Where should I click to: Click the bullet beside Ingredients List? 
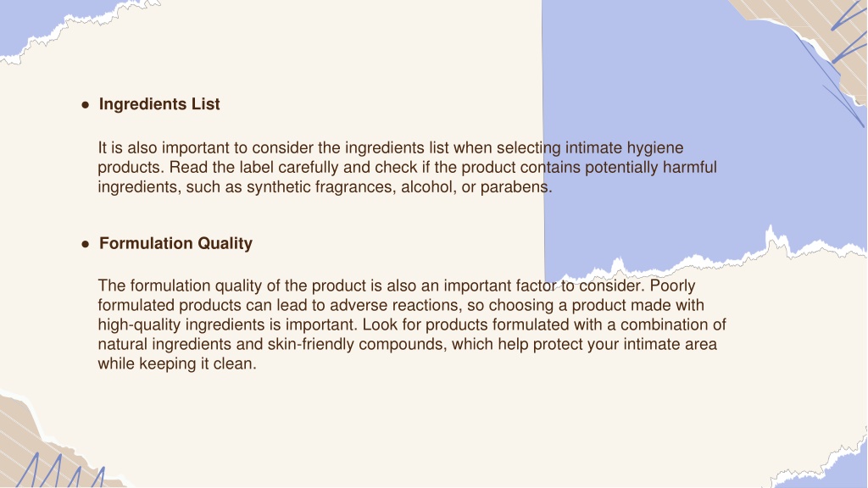[x=86, y=104]
